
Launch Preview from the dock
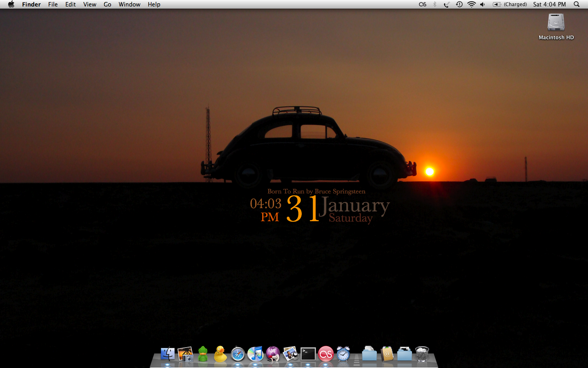[291, 354]
